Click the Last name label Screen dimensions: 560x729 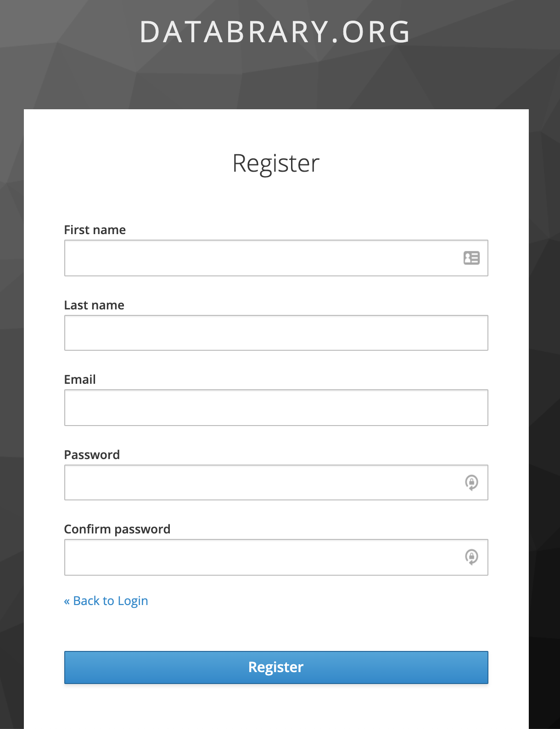pos(94,305)
